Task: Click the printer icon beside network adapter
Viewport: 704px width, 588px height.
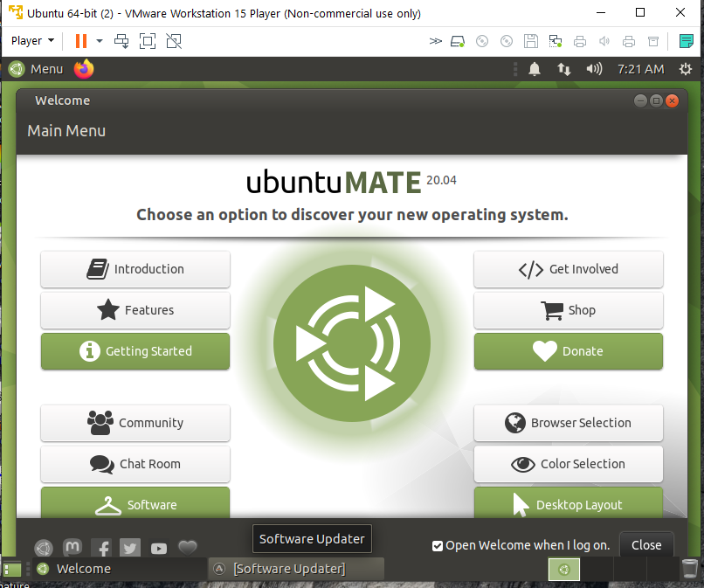Action: (x=580, y=41)
